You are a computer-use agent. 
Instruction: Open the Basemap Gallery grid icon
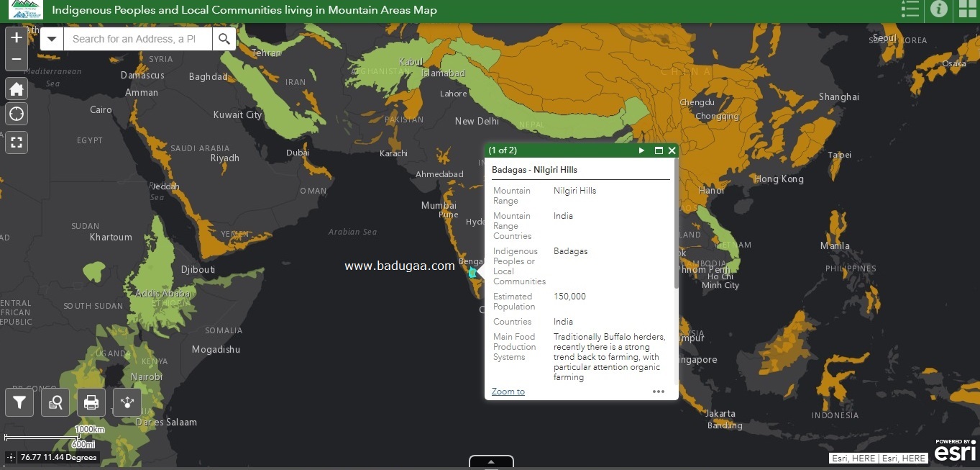click(967, 10)
